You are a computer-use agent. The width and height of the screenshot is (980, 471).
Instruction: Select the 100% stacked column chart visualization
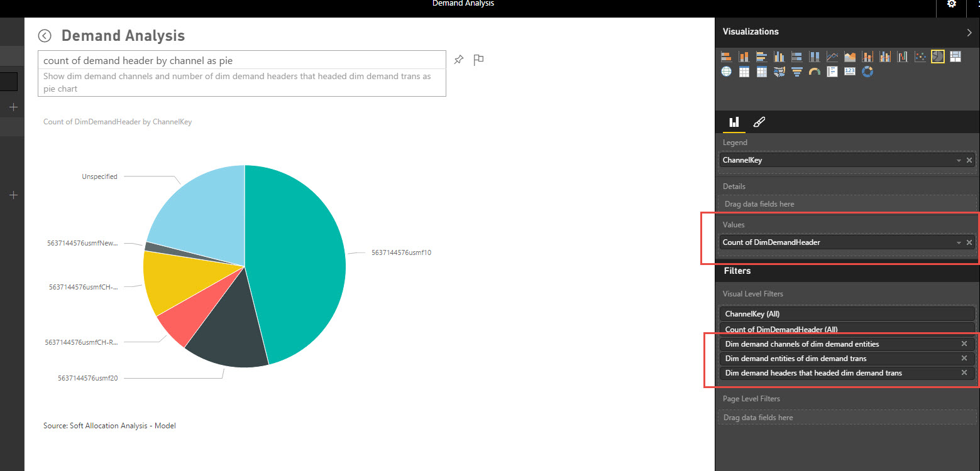point(814,57)
